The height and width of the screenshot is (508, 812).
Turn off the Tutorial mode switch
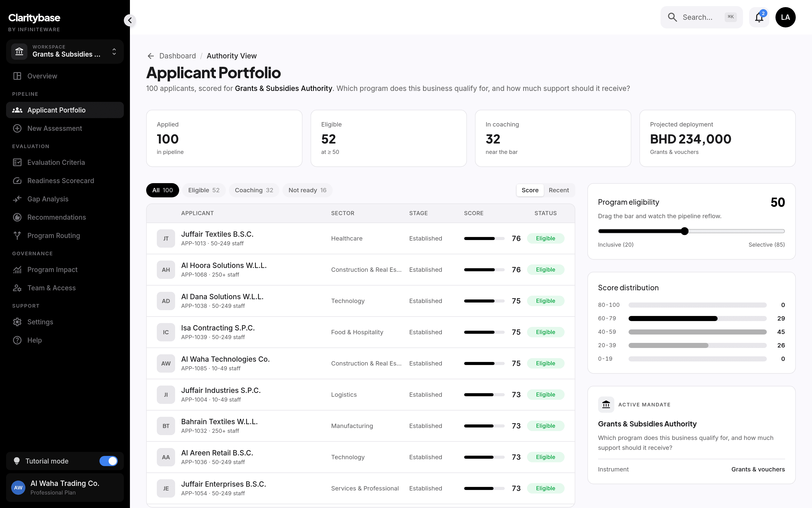[x=108, y=461]
